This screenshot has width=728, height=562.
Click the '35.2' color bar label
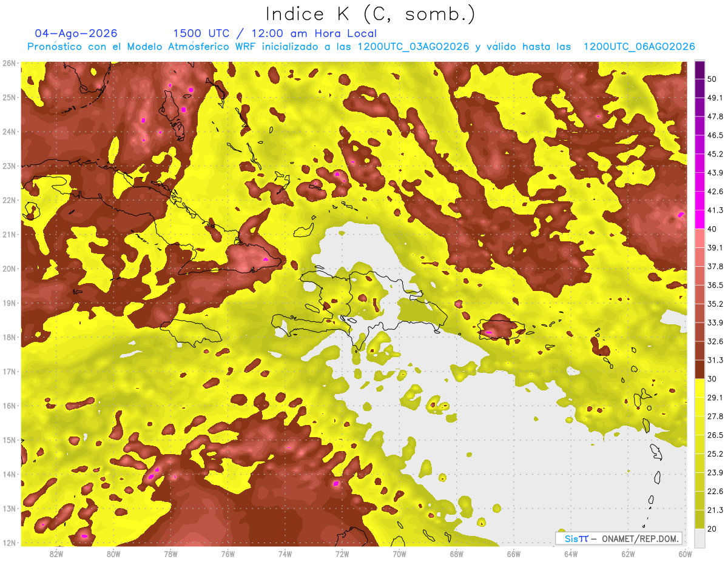(x=715, y=304)
